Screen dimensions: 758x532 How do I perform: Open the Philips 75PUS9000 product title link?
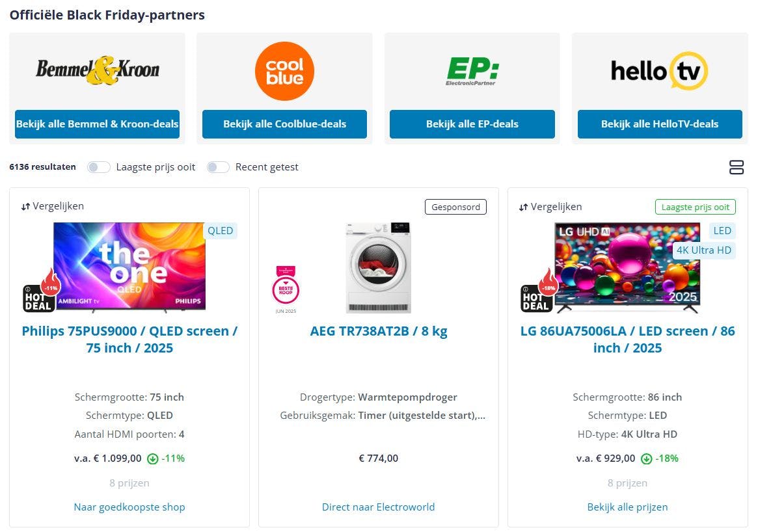[x=129, y=339]
